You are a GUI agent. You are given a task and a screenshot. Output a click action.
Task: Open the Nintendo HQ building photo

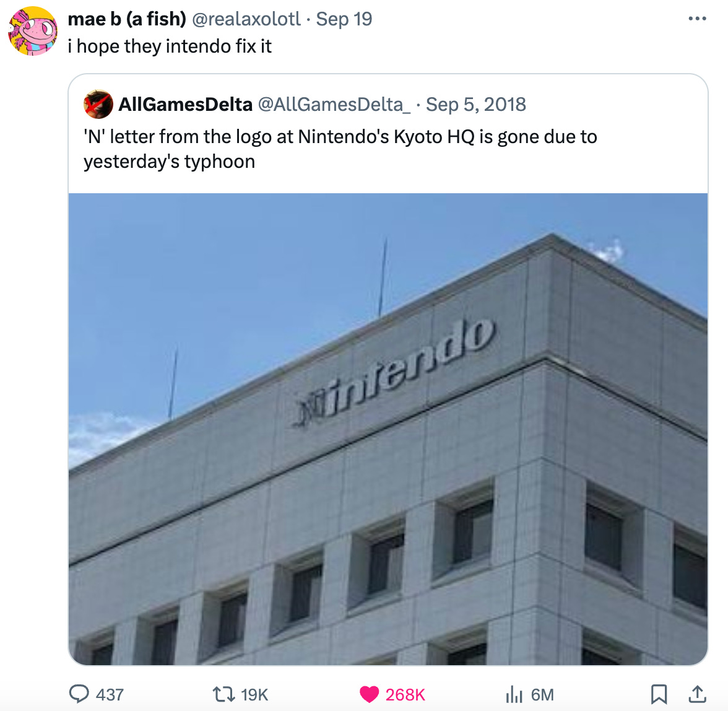388,429
